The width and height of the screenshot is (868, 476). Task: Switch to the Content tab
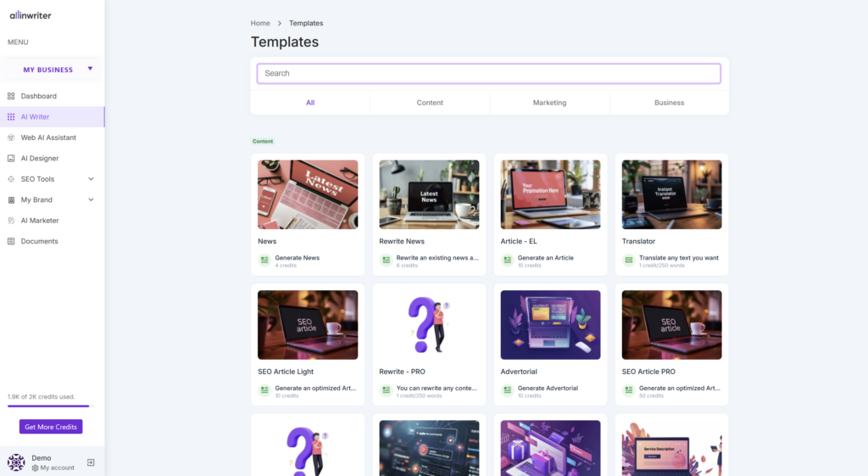point(430,103)
